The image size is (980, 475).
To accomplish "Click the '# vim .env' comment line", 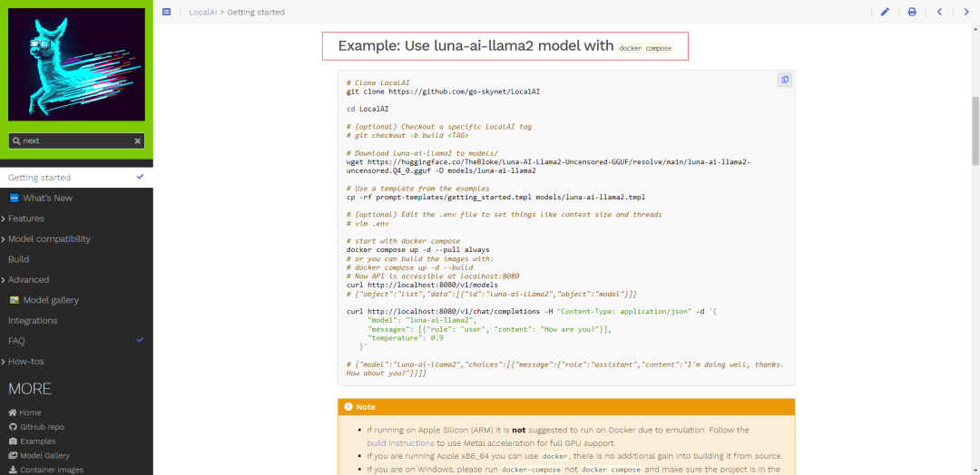I will point(367,224).
